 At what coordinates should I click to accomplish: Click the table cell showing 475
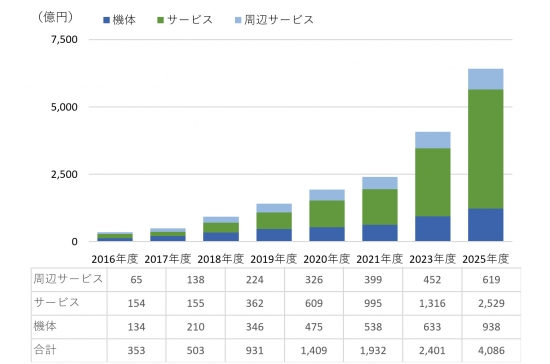click(314, 327)
